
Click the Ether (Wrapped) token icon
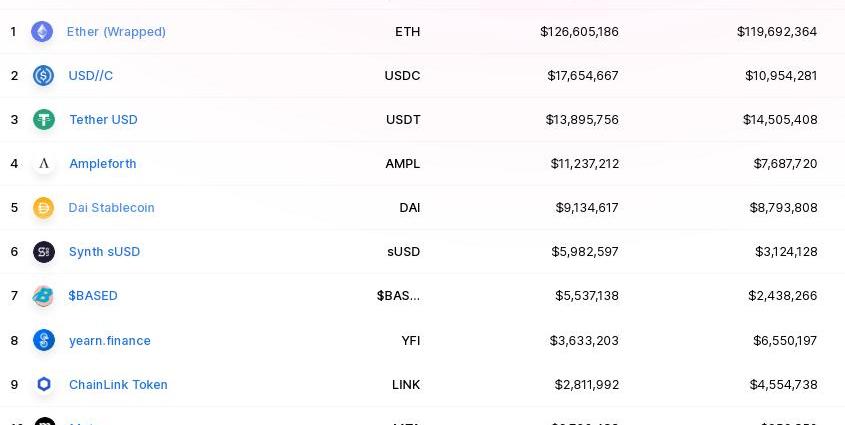coord(42,32)
